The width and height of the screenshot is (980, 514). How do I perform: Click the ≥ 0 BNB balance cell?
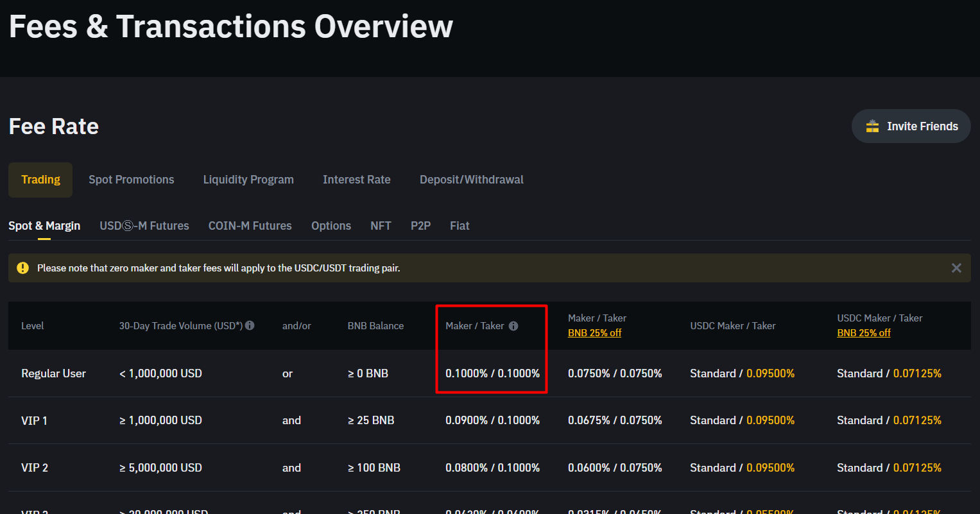point(368,373)
